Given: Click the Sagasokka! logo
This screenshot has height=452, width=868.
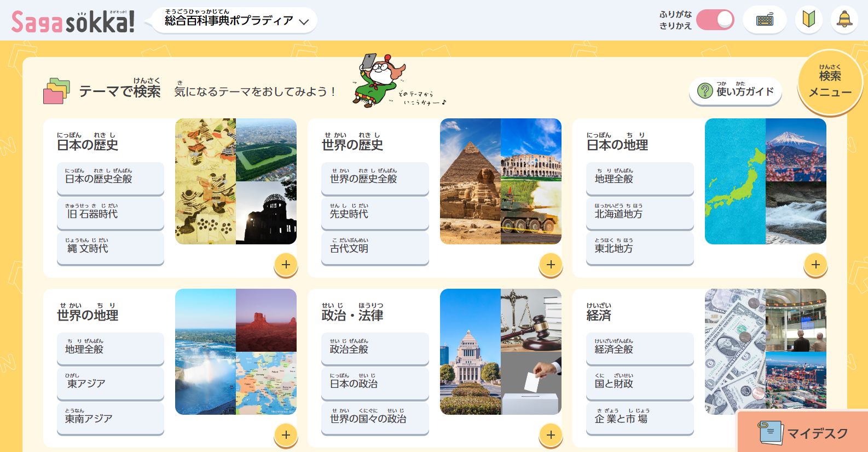Looking at the screenshot, I should pos(73,22).
